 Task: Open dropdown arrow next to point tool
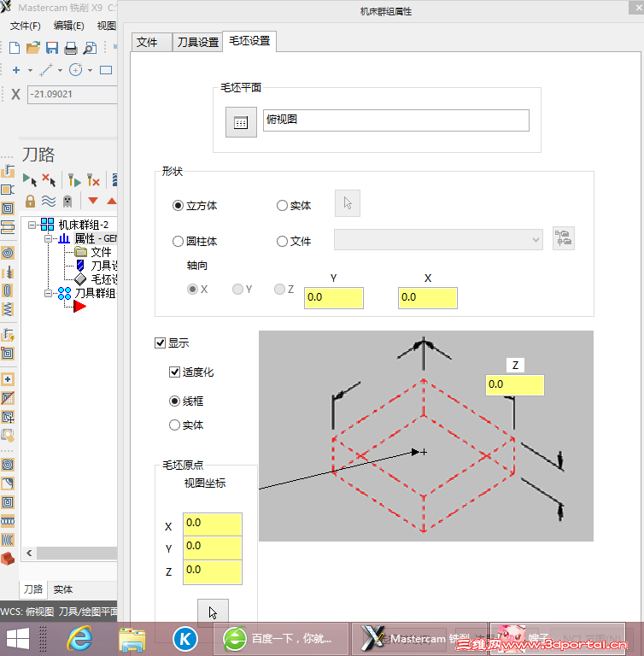[x=30, y=70]
